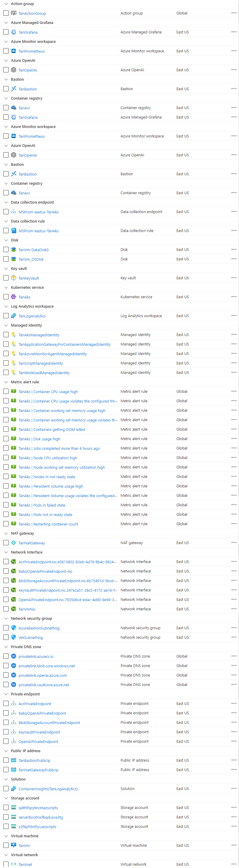
Task: Click the disk icon beside TanVm-DataDisk0
Action: coord(14,250)
